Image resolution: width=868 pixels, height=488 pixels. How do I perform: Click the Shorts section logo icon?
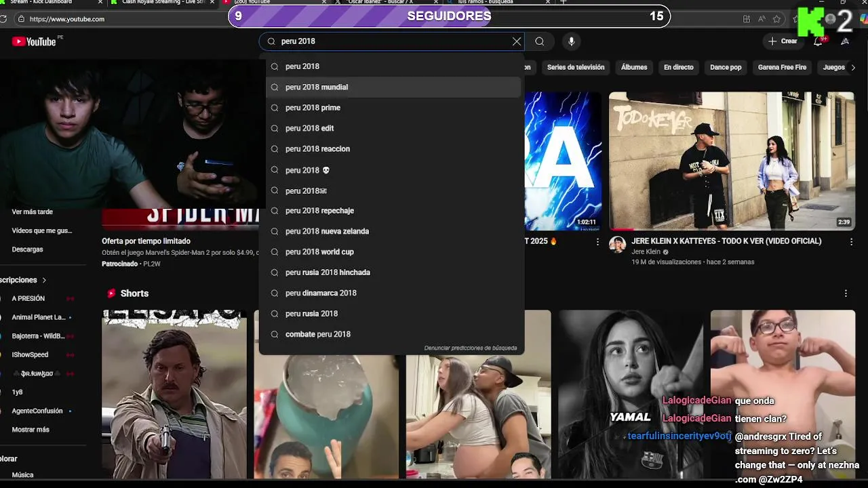coord(111,293)
